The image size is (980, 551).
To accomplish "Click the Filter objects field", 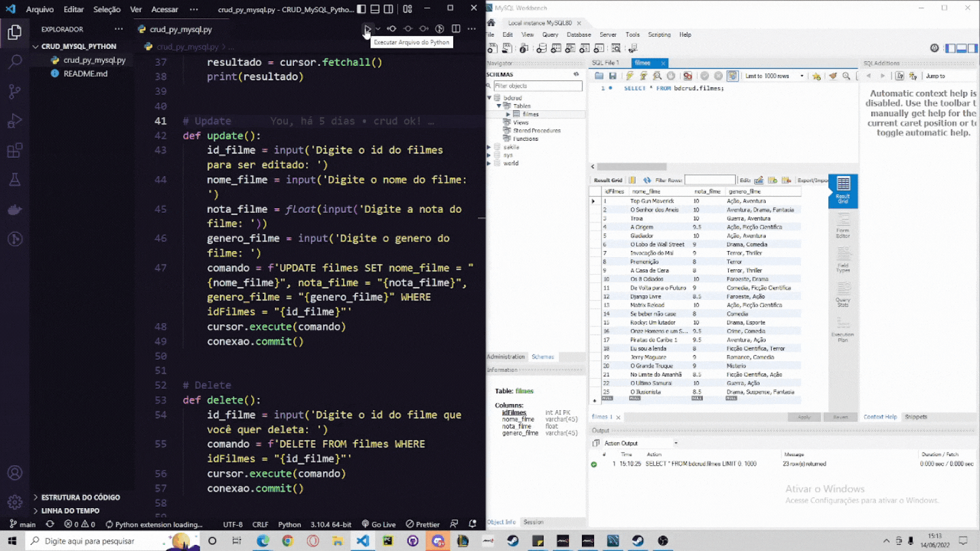I will [538, 86].
